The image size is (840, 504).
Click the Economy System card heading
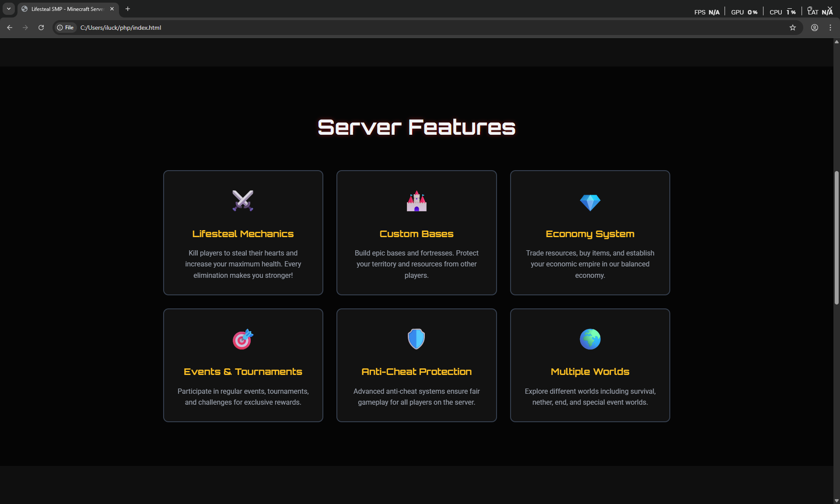(590, 234)
